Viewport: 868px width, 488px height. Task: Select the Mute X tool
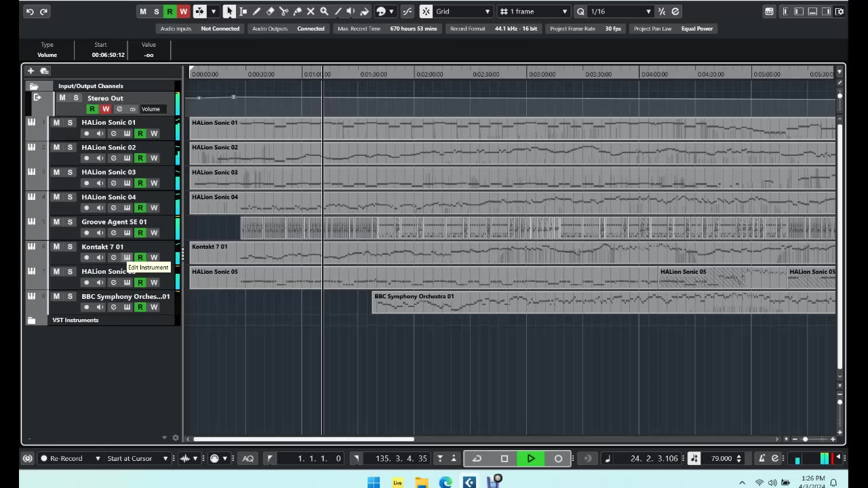click(311, 12)
